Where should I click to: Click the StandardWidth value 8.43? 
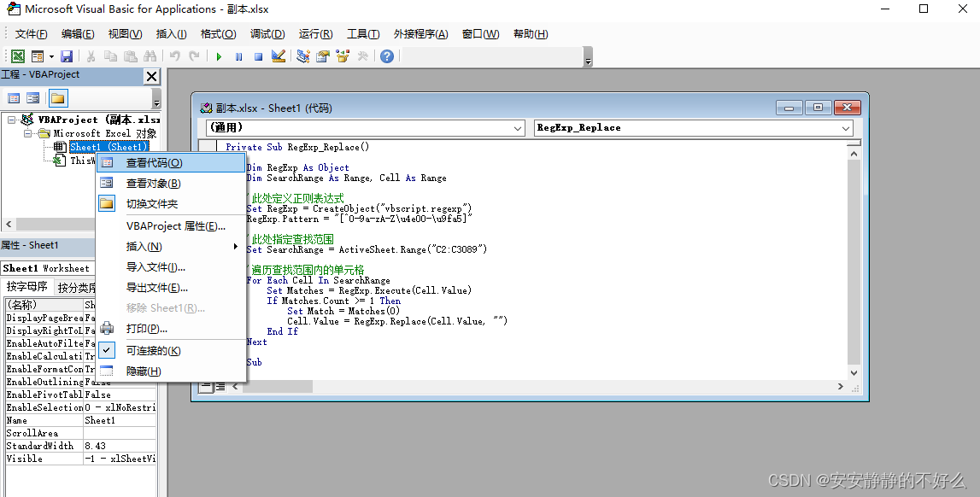pos(120,446)
